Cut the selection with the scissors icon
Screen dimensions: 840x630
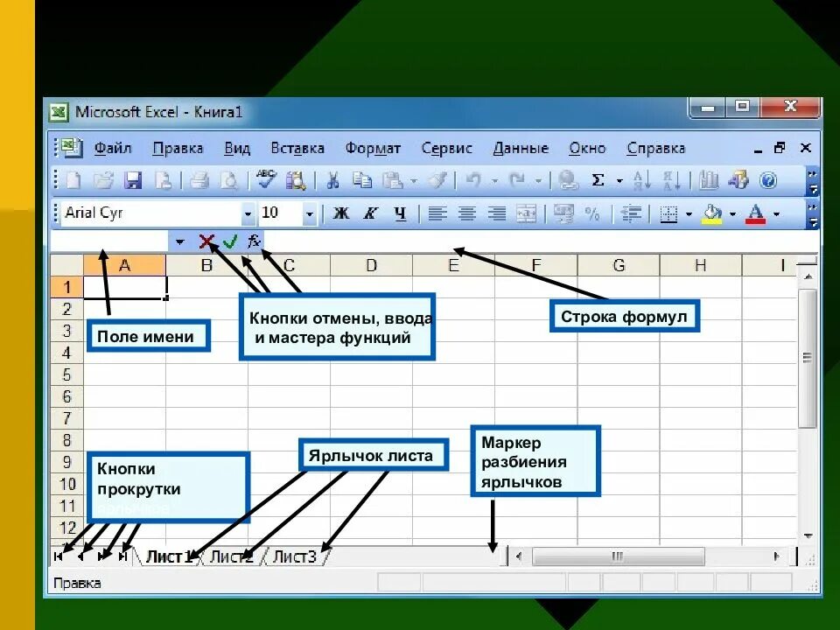tap(332, 180)
